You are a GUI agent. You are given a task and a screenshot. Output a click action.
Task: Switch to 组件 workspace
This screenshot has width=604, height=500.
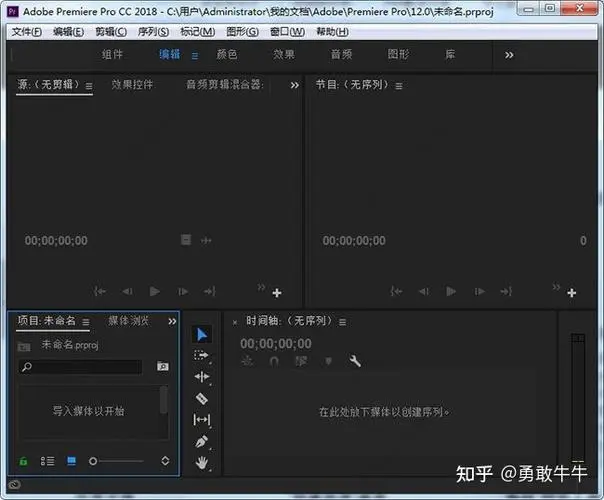coord(112,54)
